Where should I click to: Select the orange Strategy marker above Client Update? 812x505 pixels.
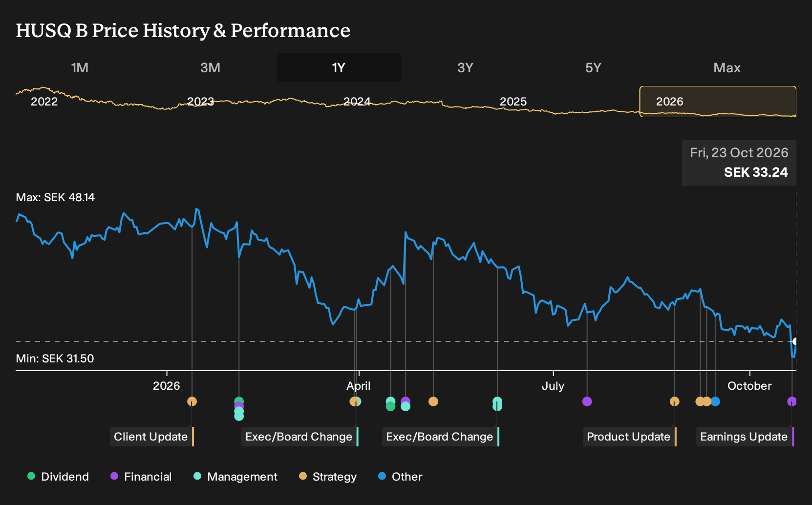[192, 401]
